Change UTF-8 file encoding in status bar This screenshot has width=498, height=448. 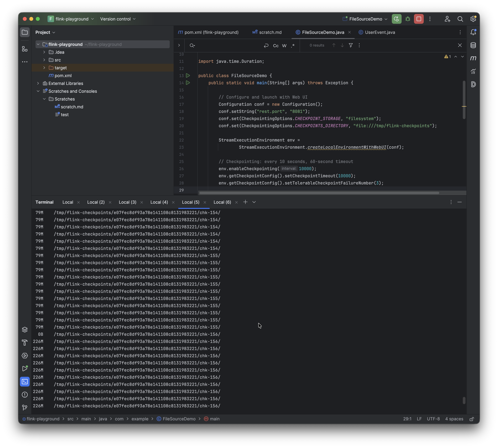[x=433, y=419]
